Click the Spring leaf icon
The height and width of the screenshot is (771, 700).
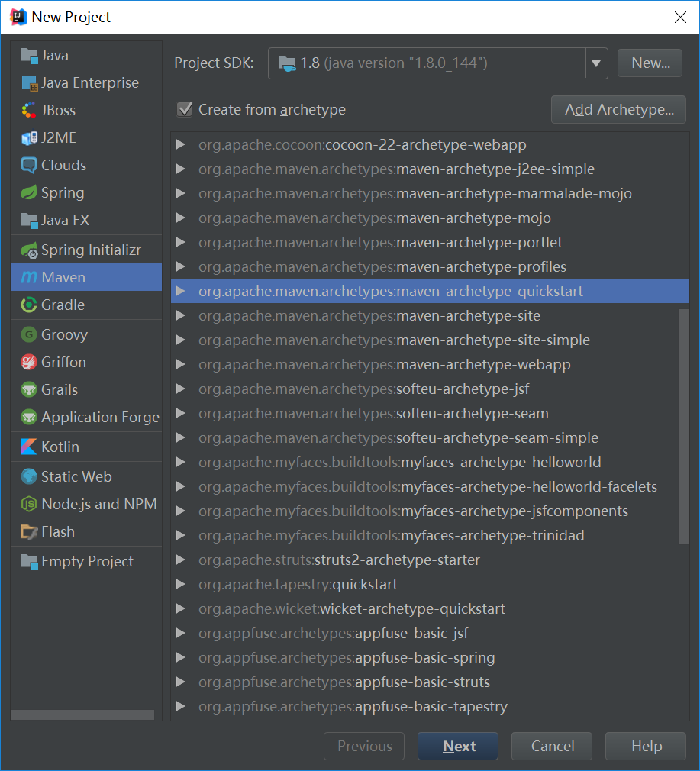29,192
